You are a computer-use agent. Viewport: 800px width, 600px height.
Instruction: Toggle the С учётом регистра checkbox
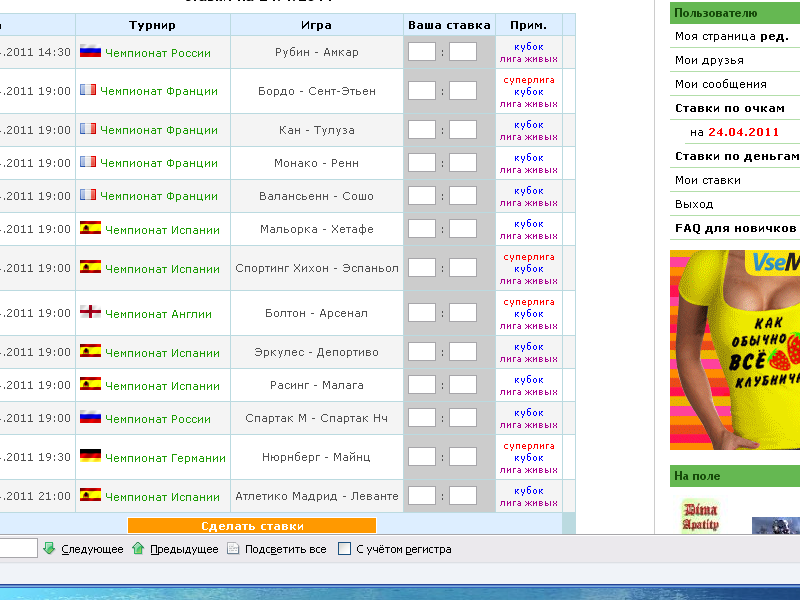coord(344,549)
